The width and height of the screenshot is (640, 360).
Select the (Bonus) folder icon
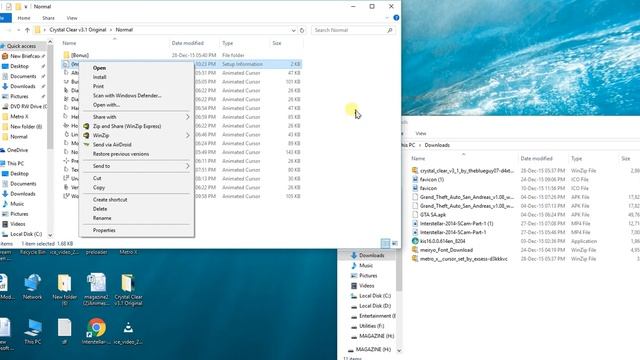(x=66, y=55)
